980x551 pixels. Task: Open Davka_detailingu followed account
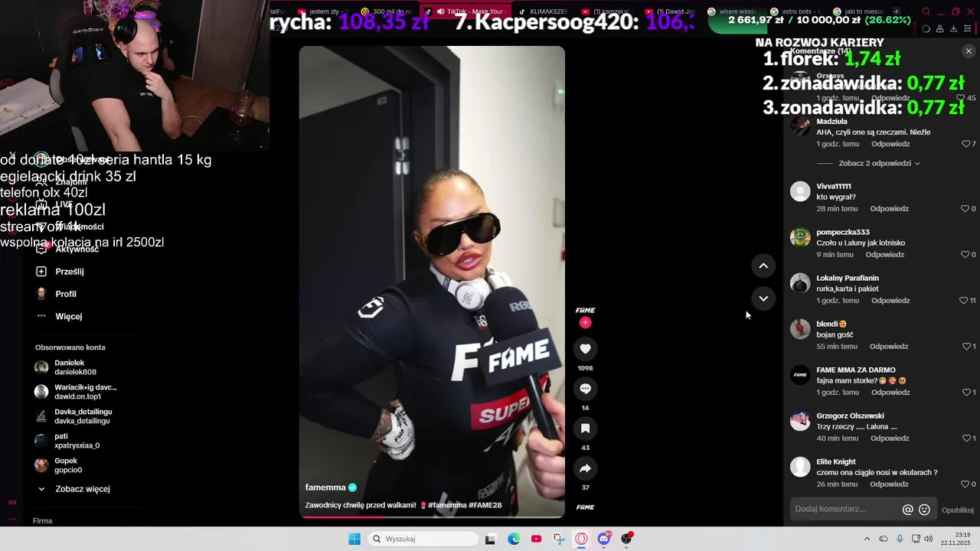pyautogui.click(x=74, y=416)
